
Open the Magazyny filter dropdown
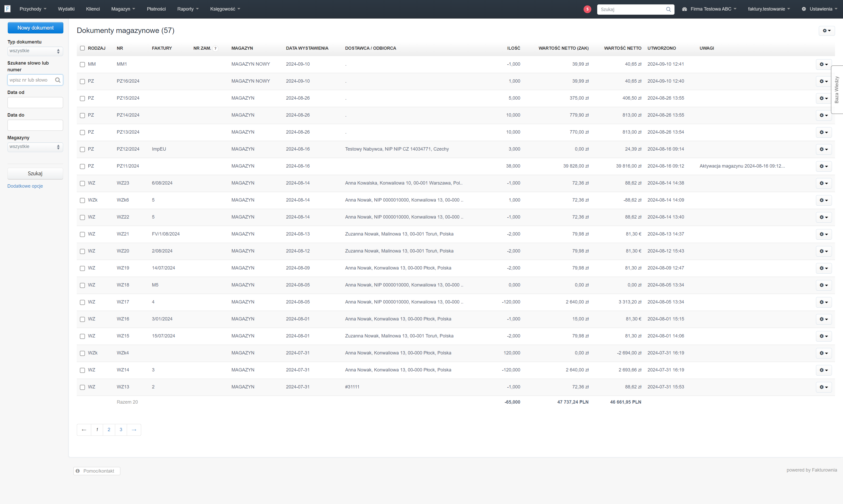point(35,147)
